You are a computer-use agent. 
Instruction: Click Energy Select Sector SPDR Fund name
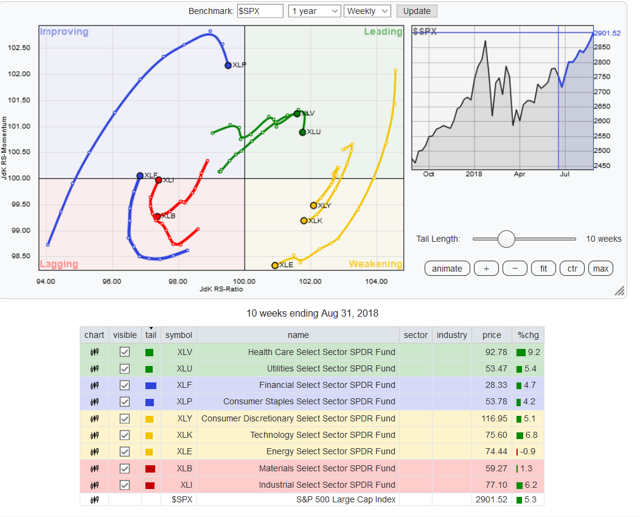click(331, 451)
